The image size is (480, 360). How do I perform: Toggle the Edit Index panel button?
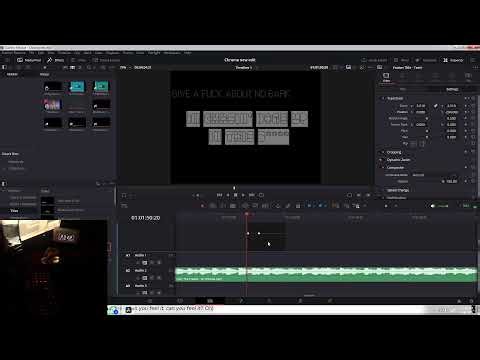coord(79,60)
